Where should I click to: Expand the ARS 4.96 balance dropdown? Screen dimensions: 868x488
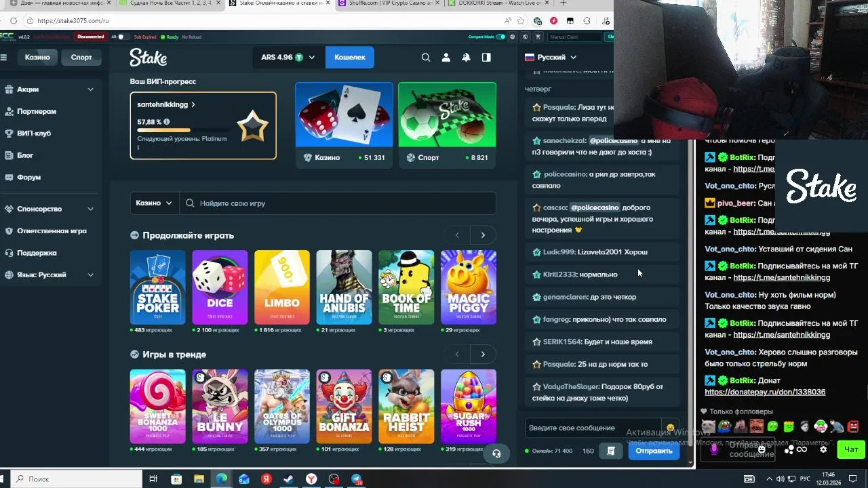(288, 58)
